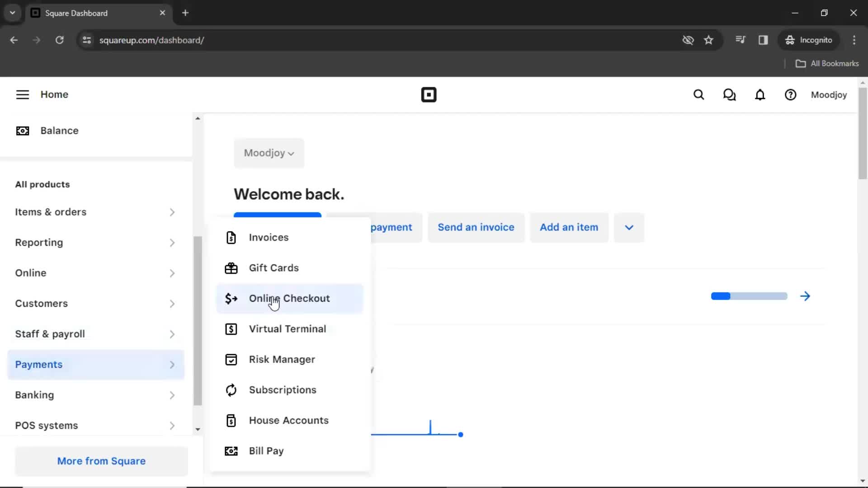The height and width of the screenshot is (488, 868).
Task: Click the show more options chevron
Action: (x=629, y=227)
